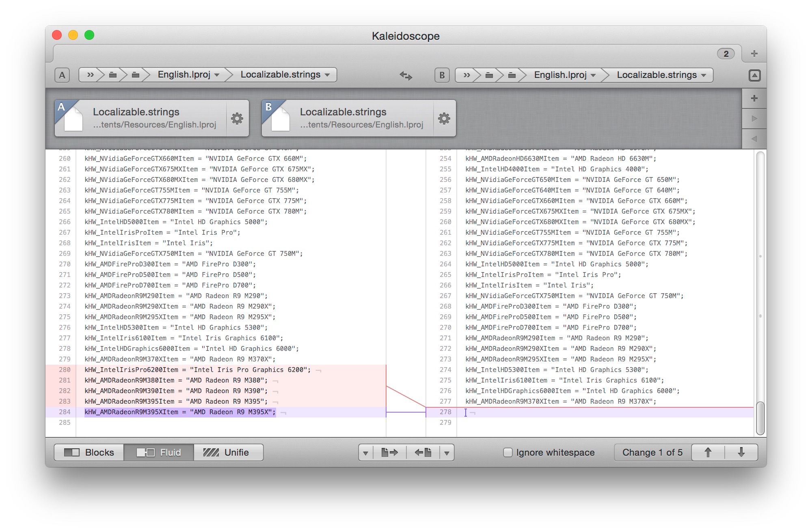
Task: Open the left English.lproj path dropdown
Action: 188,75
